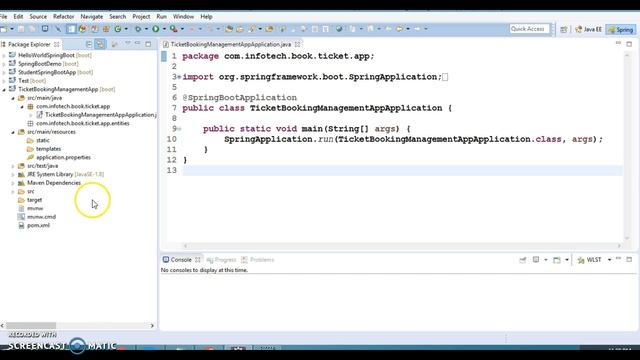Collapse the TicketBookingManagementApp project
The image size is (640, 360).
[x=4, y=89]
